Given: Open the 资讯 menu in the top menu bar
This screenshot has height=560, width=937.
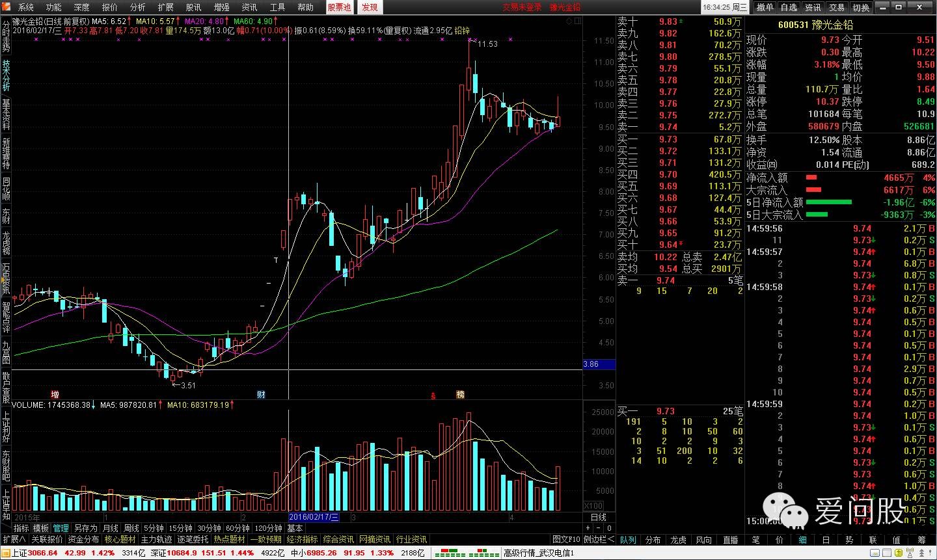Looking at the screenshot, I should click(249, 7).
